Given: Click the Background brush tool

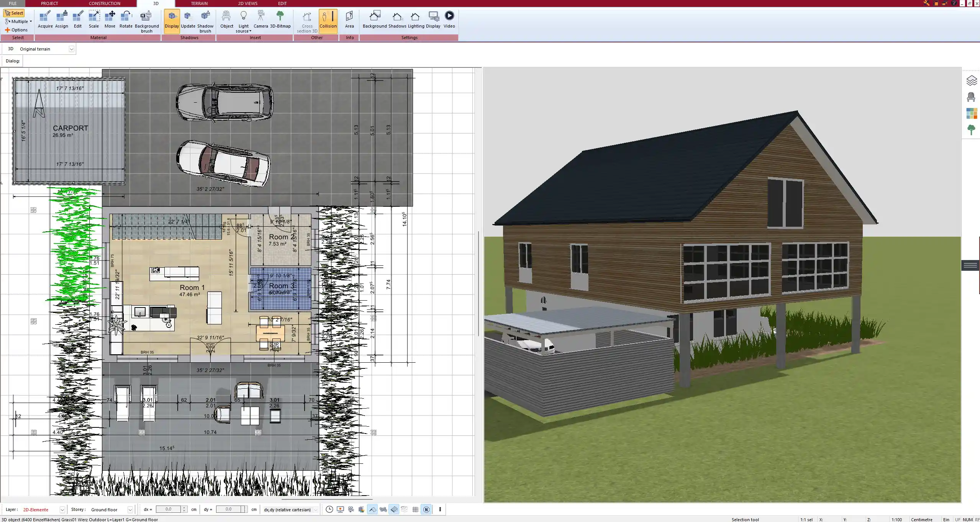Looking at the screenshot, I should [146, 21].
